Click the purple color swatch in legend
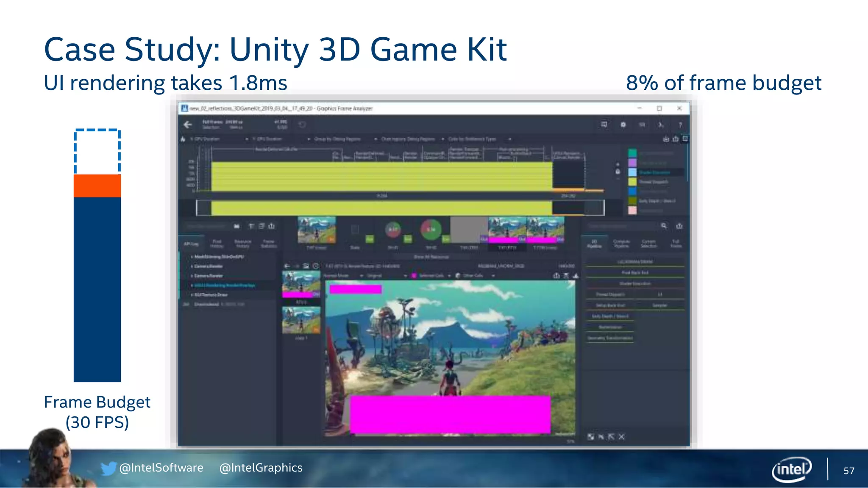Viewport: 868px width, 488px height. coord(632,163)
